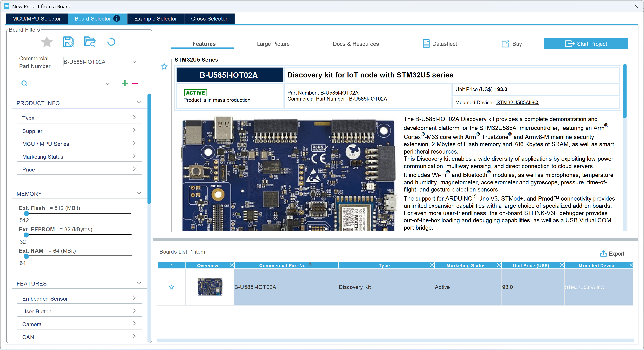Click the load saved search folder icon

coord(90,42)
